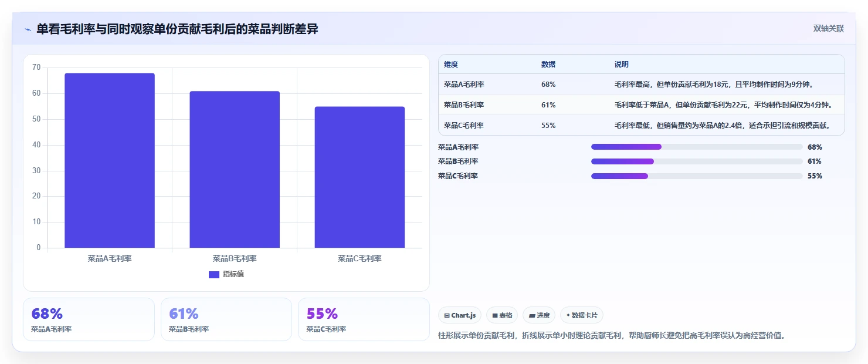Click the description mentioning 22元 单份贡献毛利
Screen dimensions: 868x364
pyautogui.click(x=723, y=105)
